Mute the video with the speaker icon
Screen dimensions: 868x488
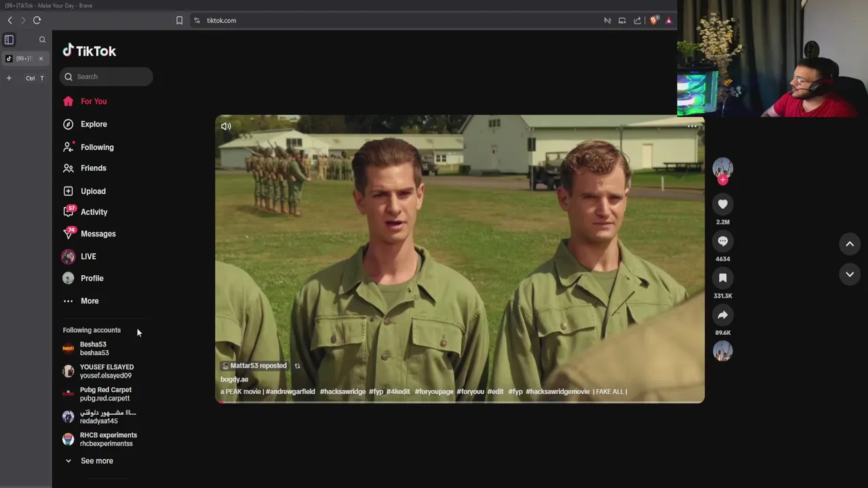click(x=226, y=126)
